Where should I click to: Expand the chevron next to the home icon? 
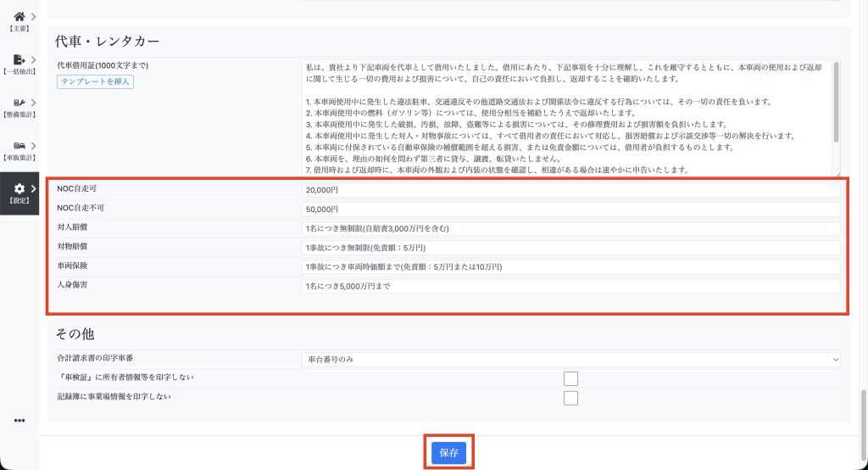coord(33,17)
